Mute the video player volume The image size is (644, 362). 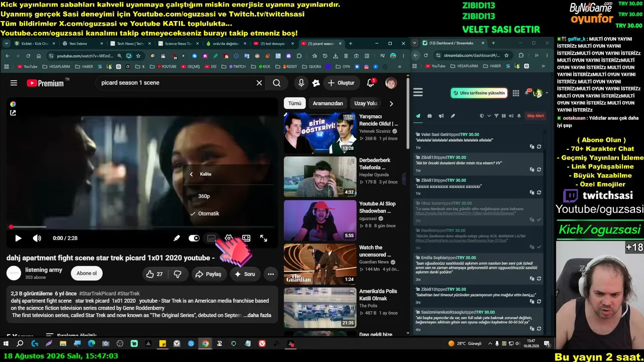tap(37, 238)
